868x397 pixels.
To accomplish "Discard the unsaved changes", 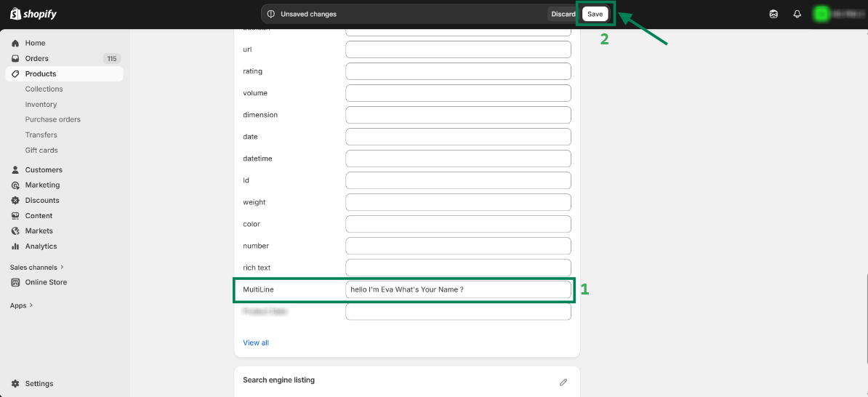I will 563,14.
